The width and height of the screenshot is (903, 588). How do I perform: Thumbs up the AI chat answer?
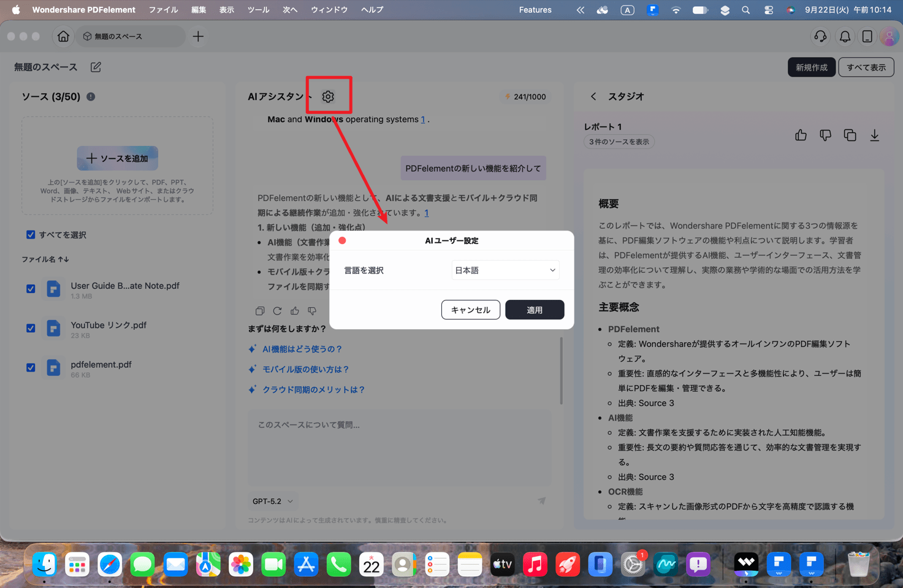pos(295,311)
